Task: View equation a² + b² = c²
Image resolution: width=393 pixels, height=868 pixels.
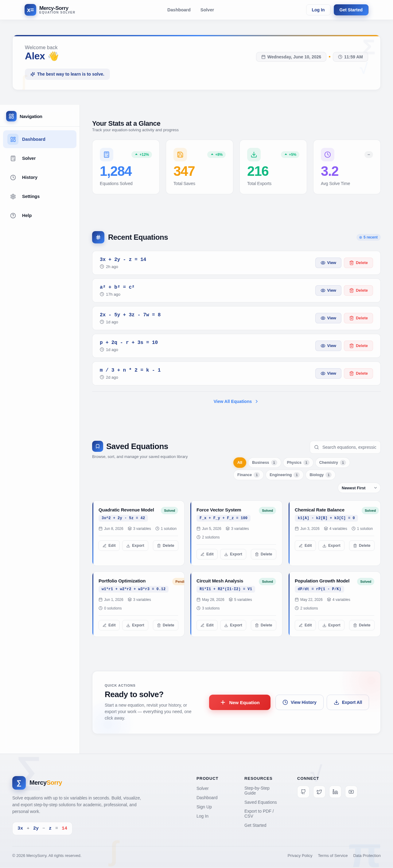Action: [328, 290]
